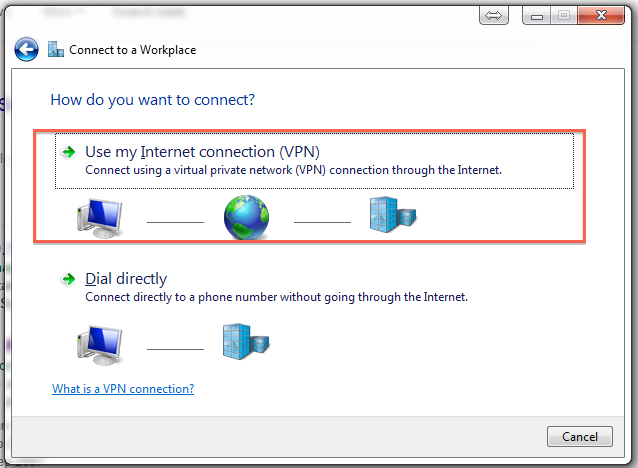The image size is (638, 468).
Task: Click the computer monitor icon in VPN diagram
Action: point(100,218)
